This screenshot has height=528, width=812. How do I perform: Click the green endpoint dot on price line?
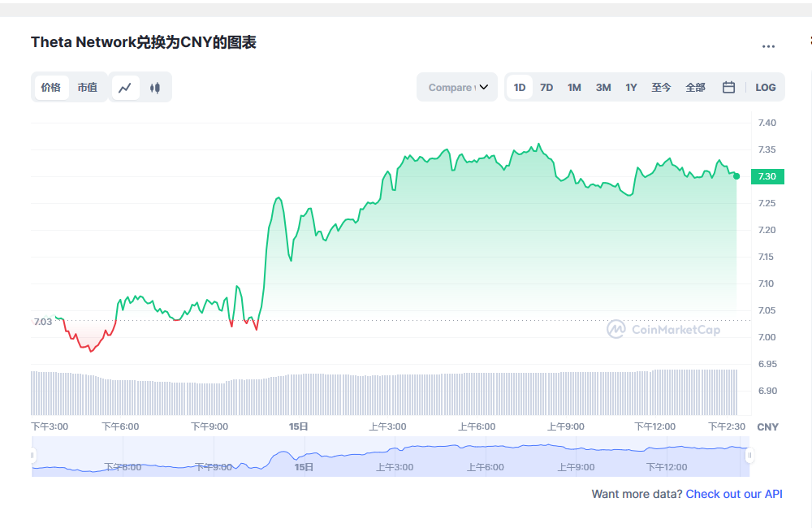pos(736,176)
